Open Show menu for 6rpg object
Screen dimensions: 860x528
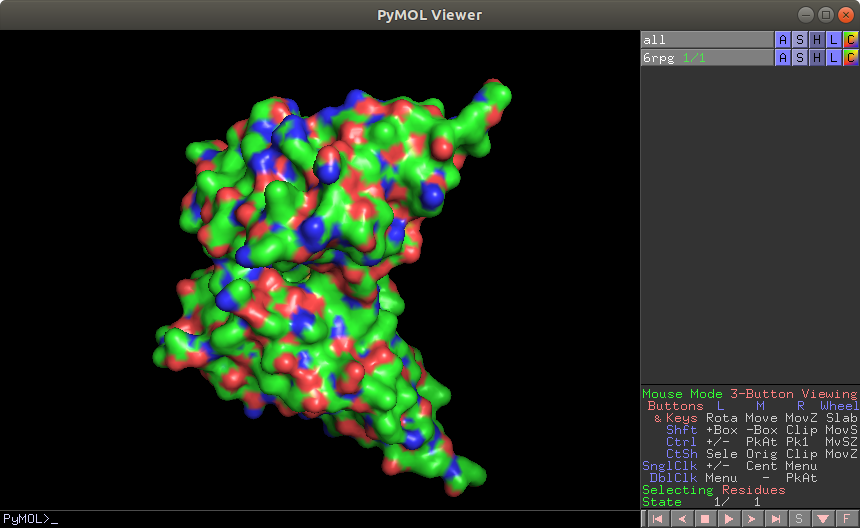click(x=800, y=57)
